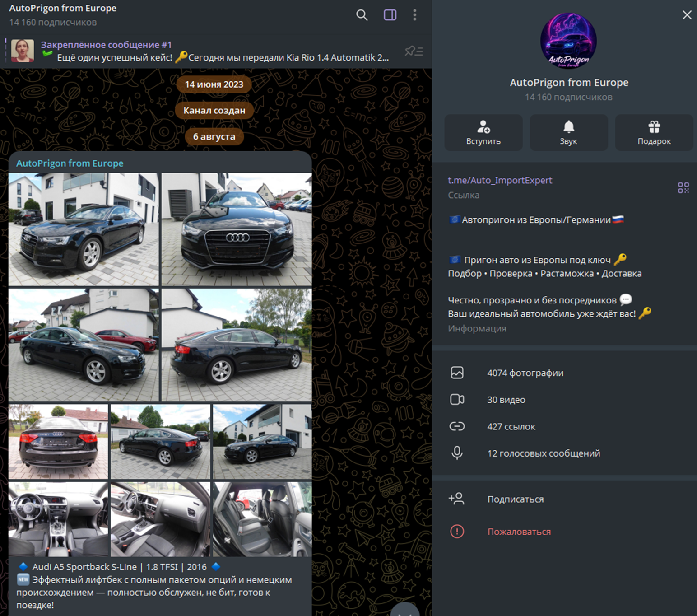Click the Audi A5 Sportback S-Line caption text
697x616 pixels.
coord(119,567)
